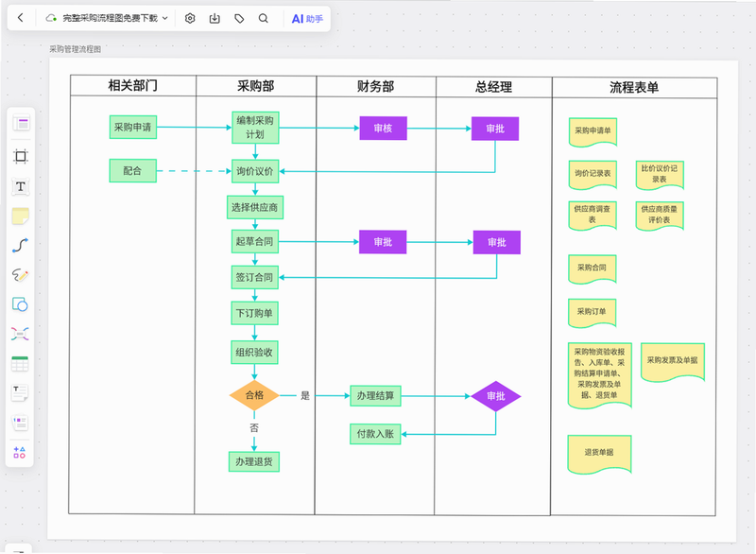Click the 办理退货 node

coord(254,461)
